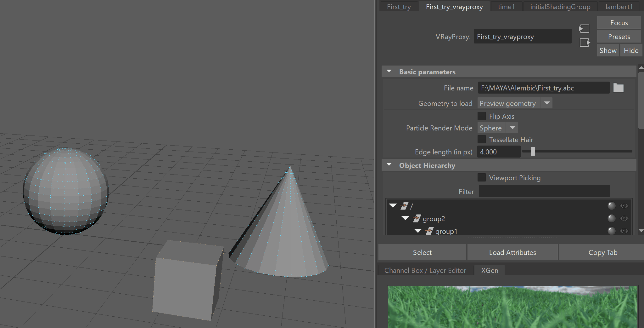Open the Particle Render Mode dropdown
Screen dimensions: 644x328
click(498, 128)
